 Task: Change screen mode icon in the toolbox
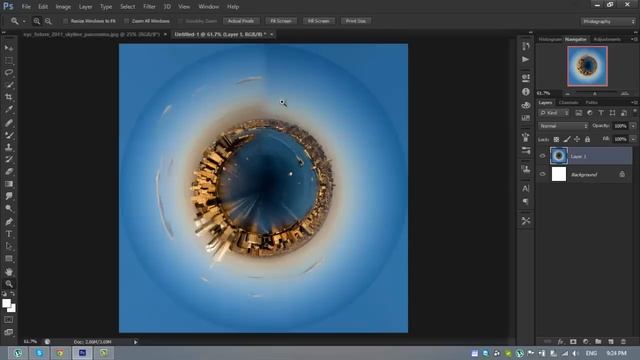click(9, 332)
